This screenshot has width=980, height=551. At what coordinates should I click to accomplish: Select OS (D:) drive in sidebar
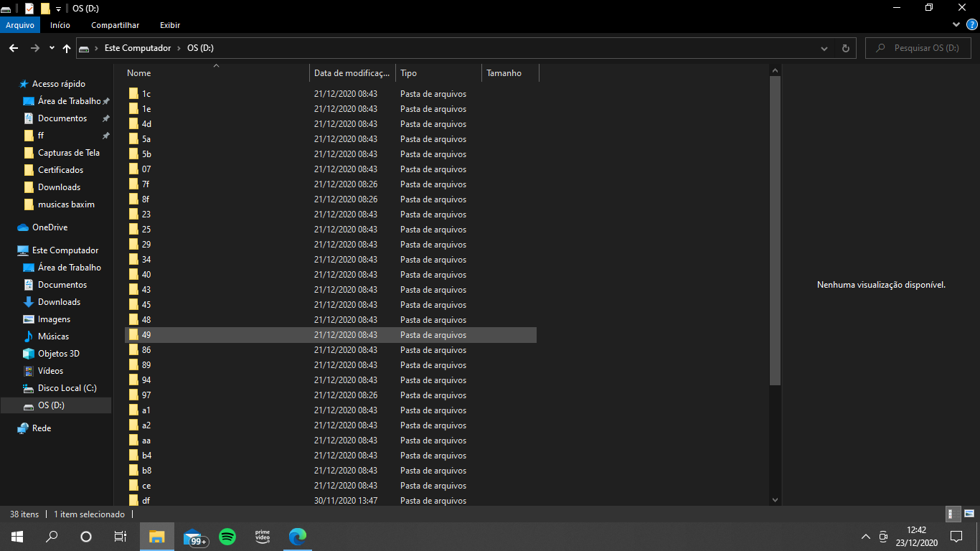coord(51,405)
